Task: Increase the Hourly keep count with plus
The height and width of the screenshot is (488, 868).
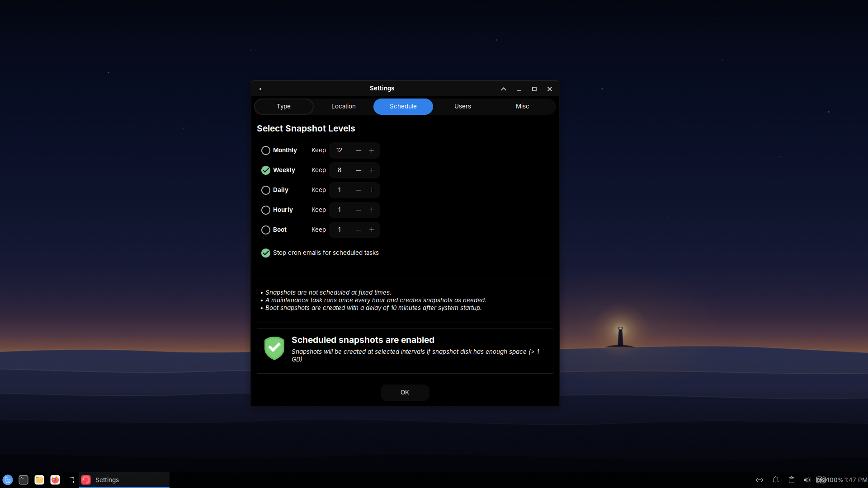Action: tap(372, 210)
